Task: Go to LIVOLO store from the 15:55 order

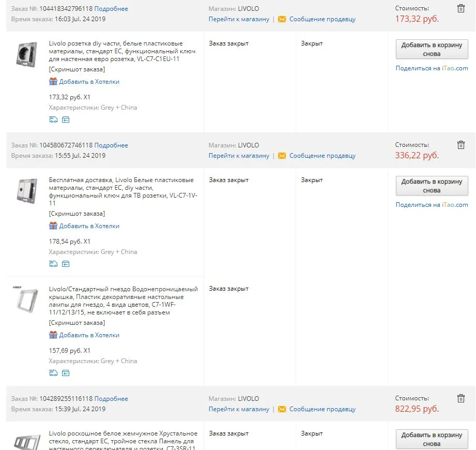Action: pyautogui.click(x=239, y=156)
